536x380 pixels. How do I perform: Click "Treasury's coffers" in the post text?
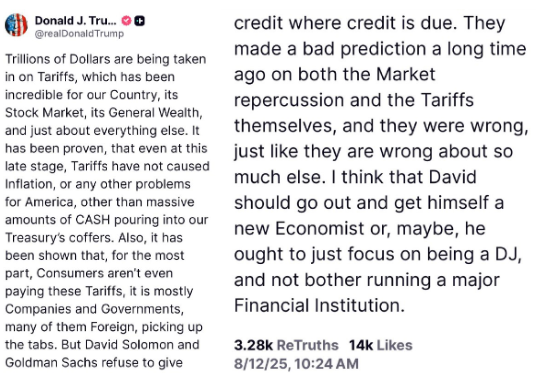(x=59, y=238)
